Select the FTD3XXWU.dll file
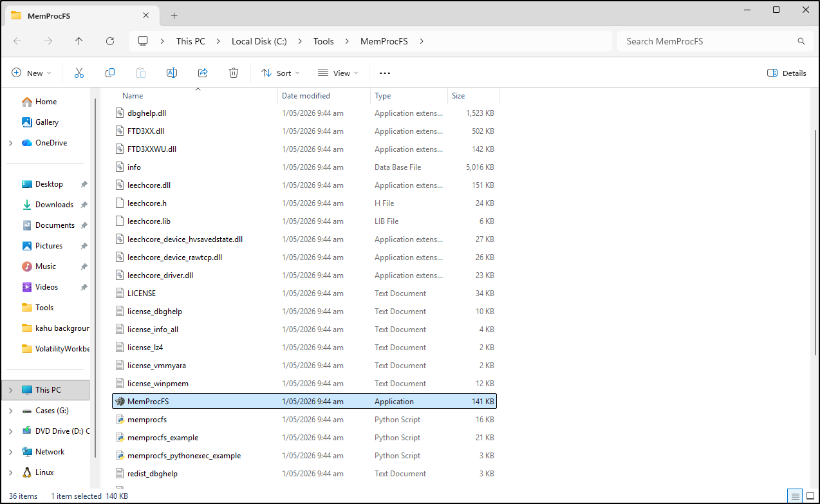The image size is (820, 504). click(304, 149)
